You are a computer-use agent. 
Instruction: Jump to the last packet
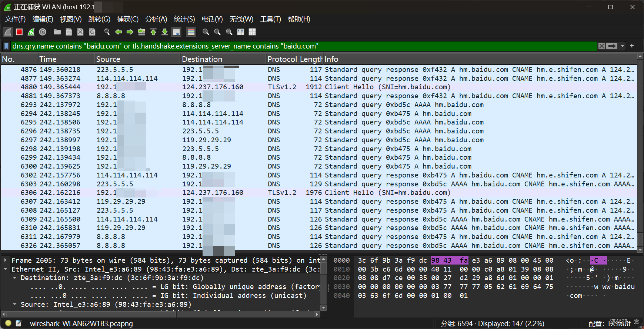[x=165, y=32]
